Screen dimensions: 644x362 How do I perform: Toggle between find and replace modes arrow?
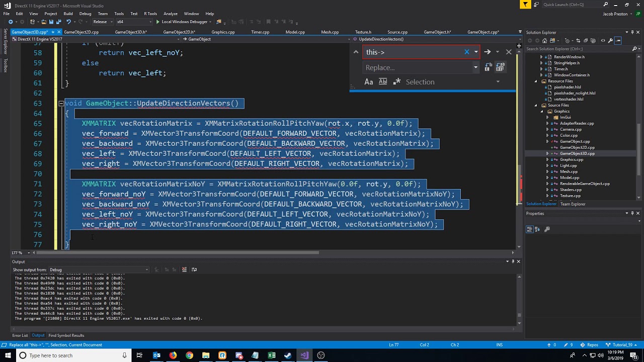click(356, 52)
